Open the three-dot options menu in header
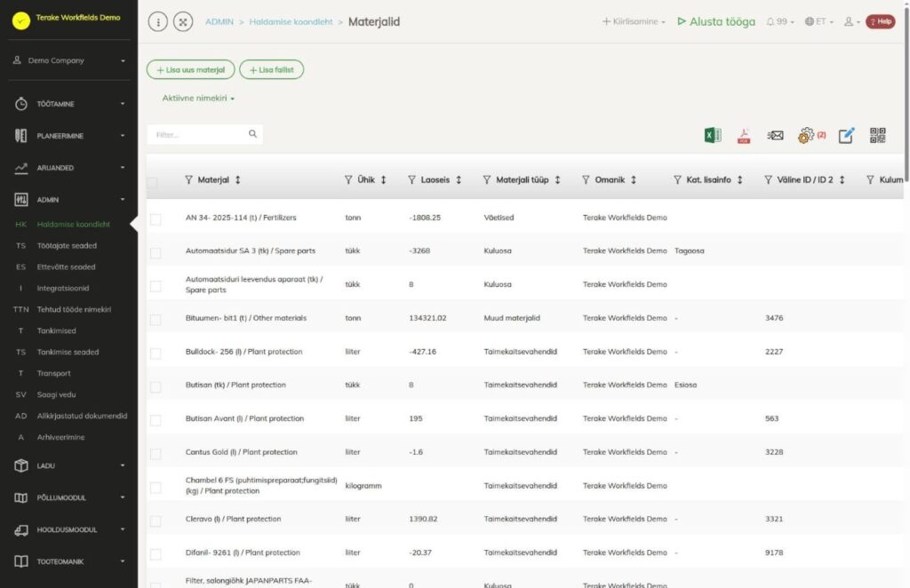Screen dimensions: 910x588 158,22
